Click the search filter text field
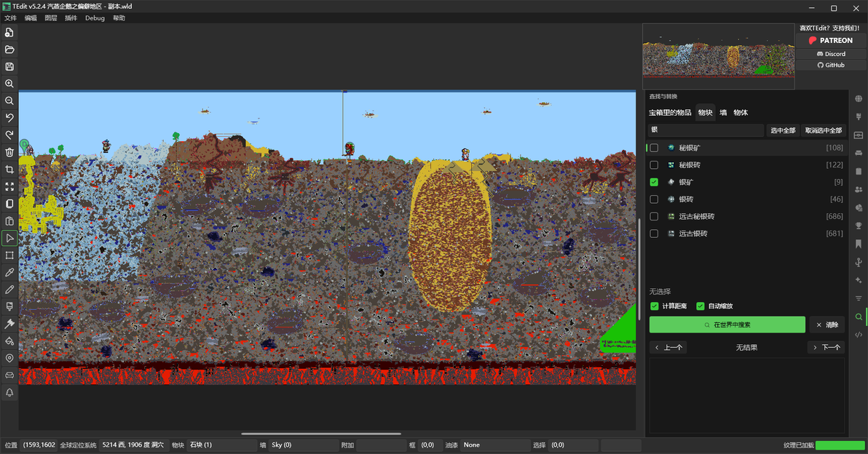 706,130
